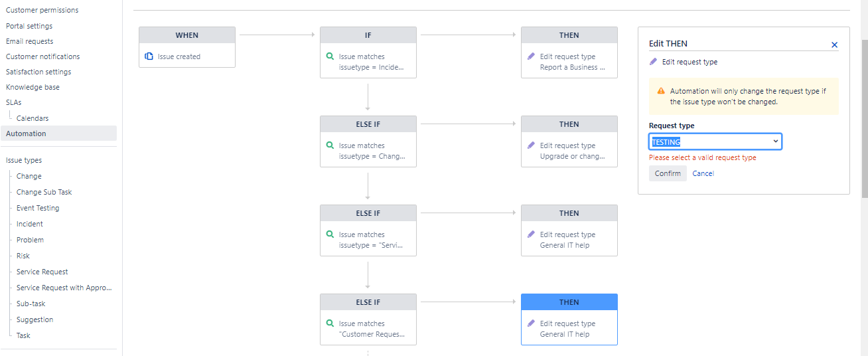Select the Change issue type
The width and height of the screenshot is (868, 356).
point(29,176)
